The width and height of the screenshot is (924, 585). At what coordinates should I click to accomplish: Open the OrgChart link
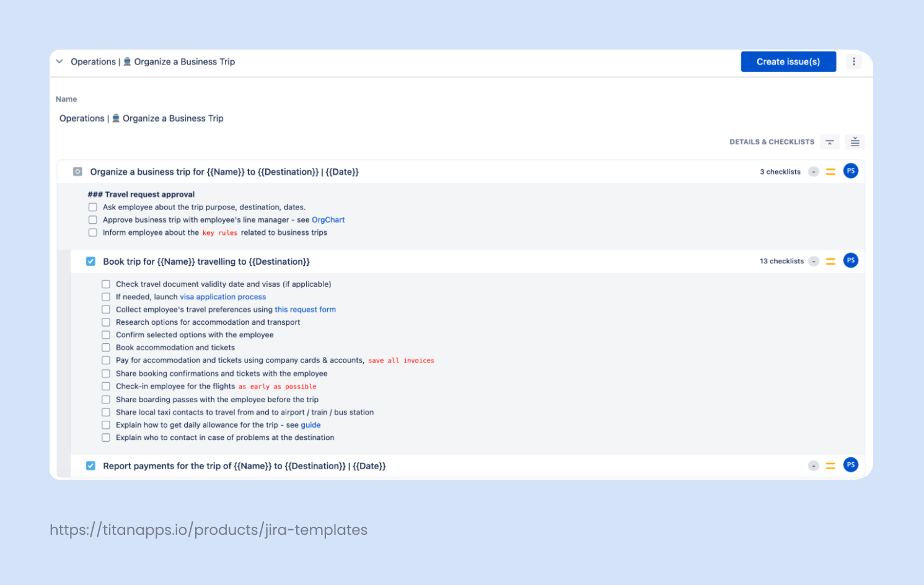click(x=328, y=219)
